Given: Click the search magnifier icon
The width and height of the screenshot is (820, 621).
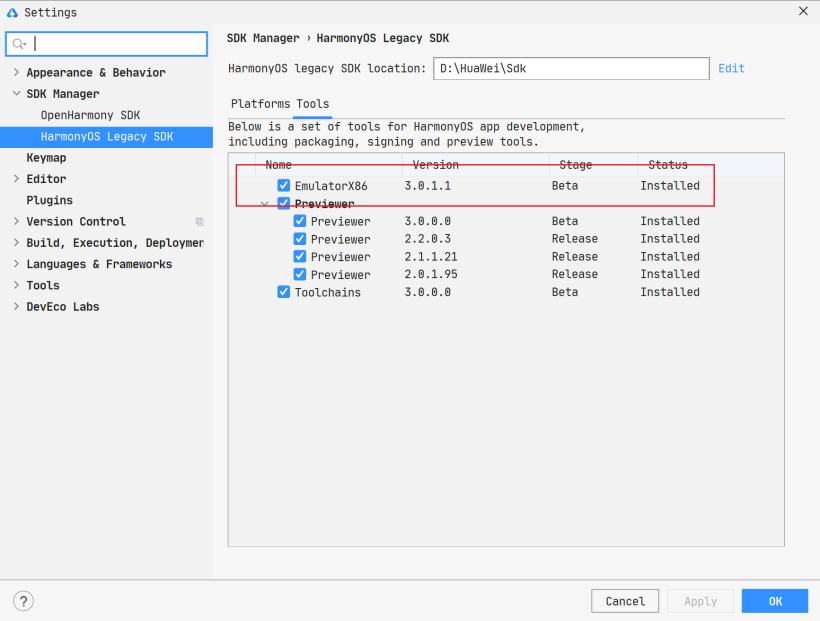Looking at the screenshot, I should (x=19, y=44).
